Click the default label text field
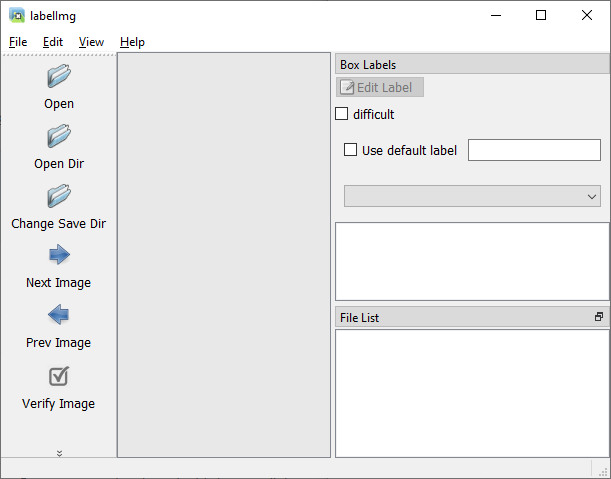Image resolution: width=611 pixels, height=479 pixels. [x=534, y=150]
